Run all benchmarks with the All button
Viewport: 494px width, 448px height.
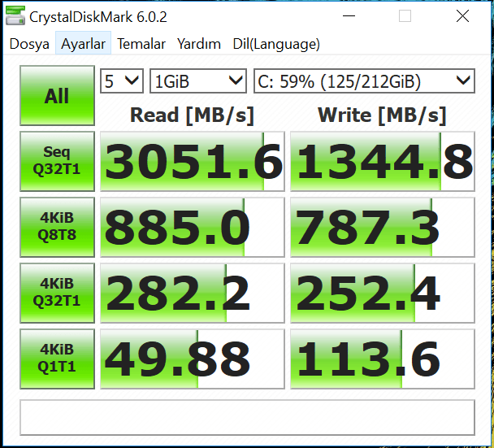(x=57, y=96)
